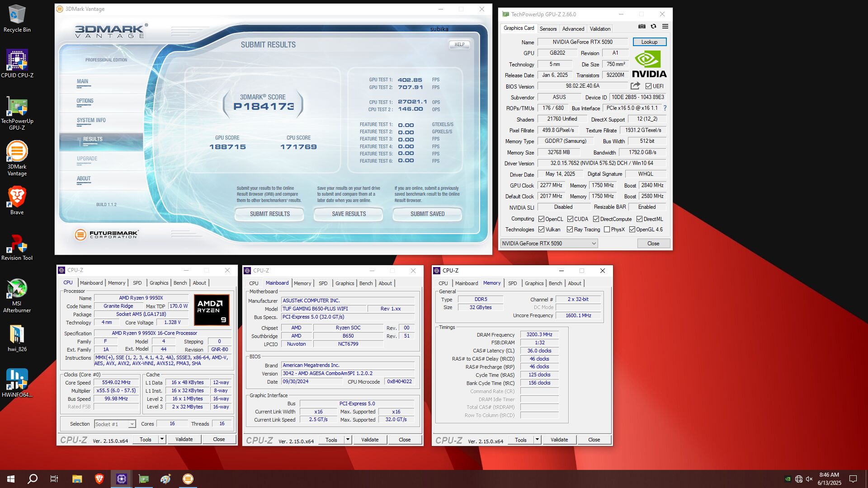Click the Close button in GPU-Z
This screenshot has height=488, width=868.
click(653, 244)
